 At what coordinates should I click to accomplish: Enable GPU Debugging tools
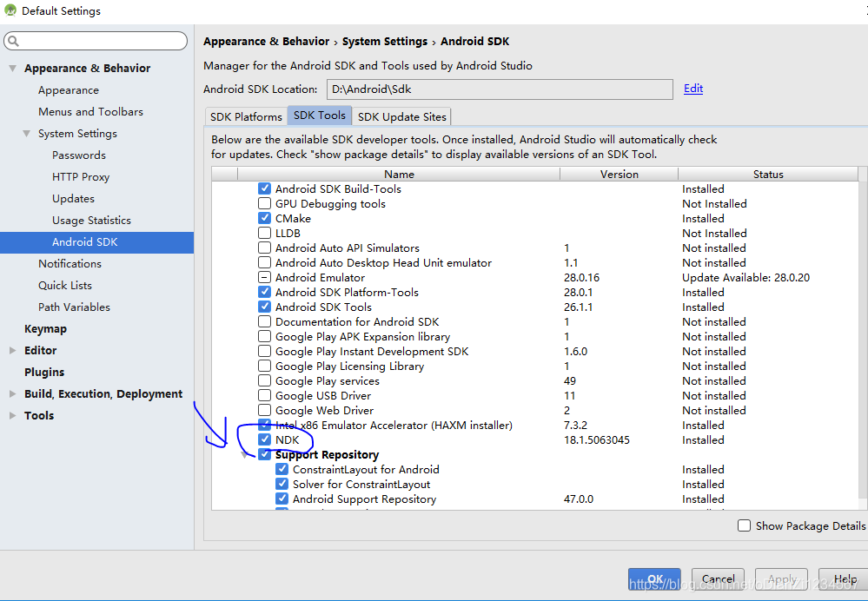point(264,203)
